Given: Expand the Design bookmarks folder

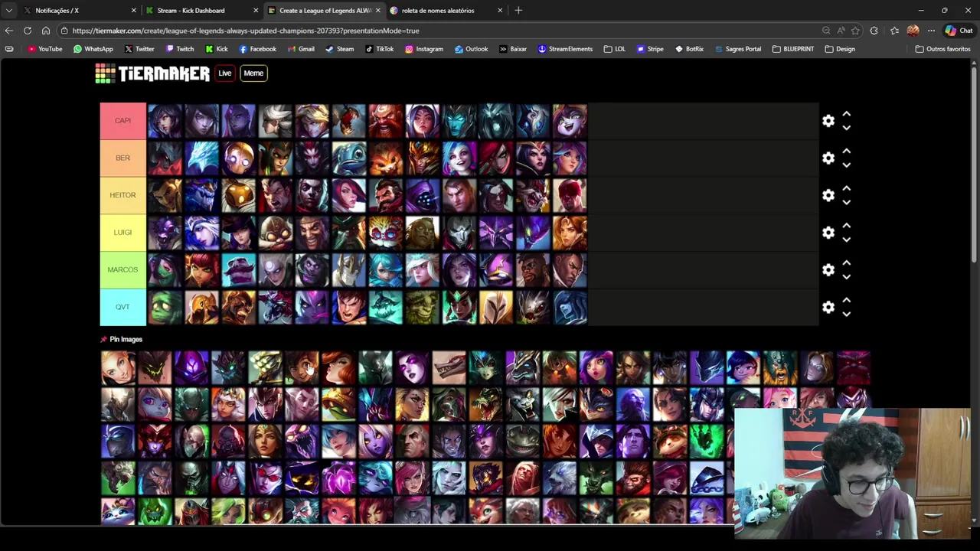Looking at the screenshot, I should tap(840, 49).
